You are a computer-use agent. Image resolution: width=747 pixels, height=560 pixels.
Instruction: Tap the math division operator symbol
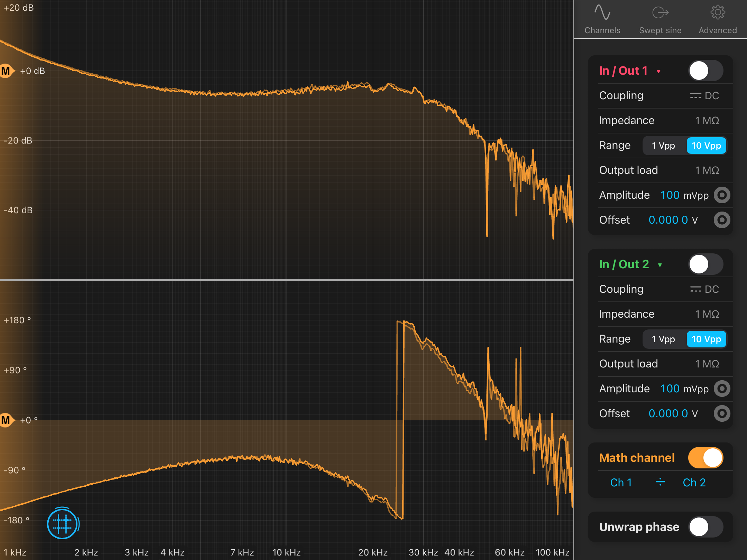point(660,482)
